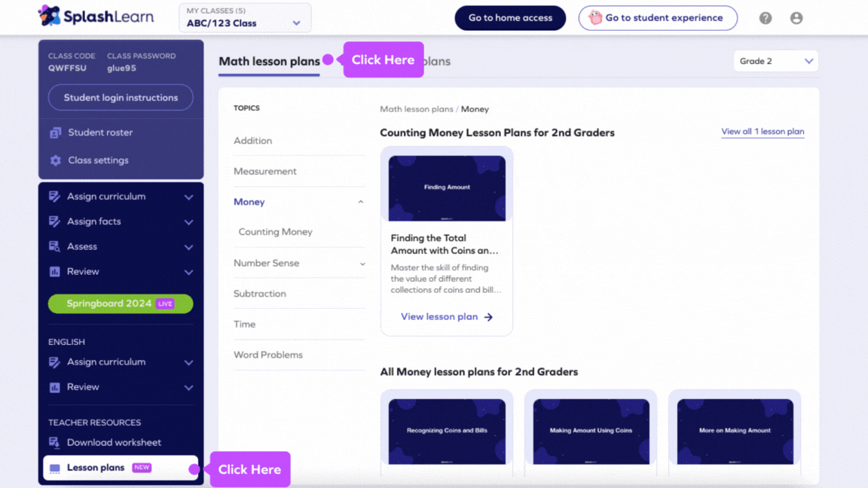Open Lesson plans in sidebar

coord(121,468)
